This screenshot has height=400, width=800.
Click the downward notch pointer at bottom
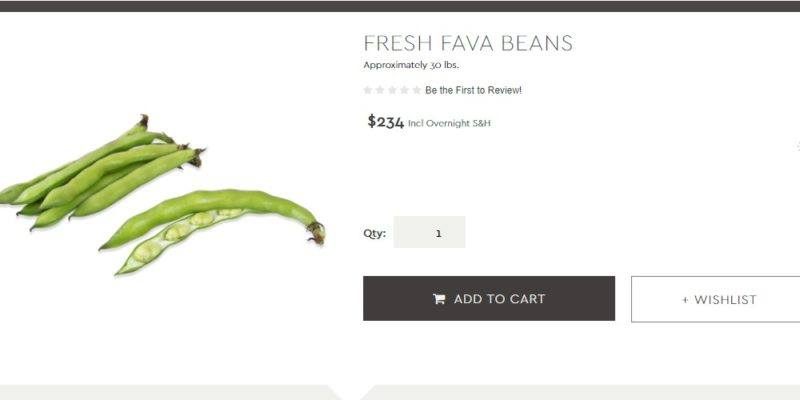click(x=351, y=392)
